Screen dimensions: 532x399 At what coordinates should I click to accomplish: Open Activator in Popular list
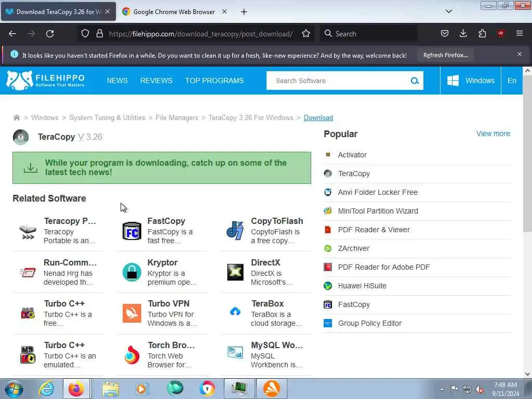point(352,155)
